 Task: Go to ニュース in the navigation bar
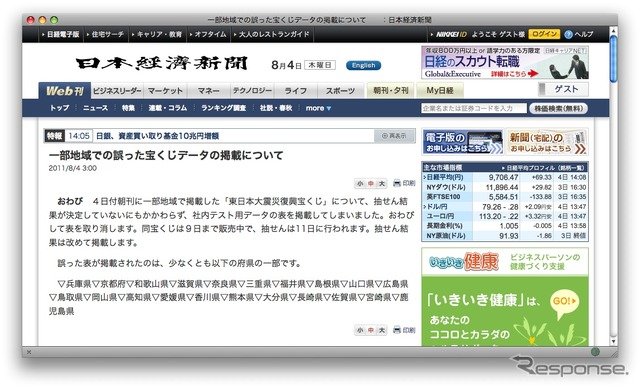(96, 108)
